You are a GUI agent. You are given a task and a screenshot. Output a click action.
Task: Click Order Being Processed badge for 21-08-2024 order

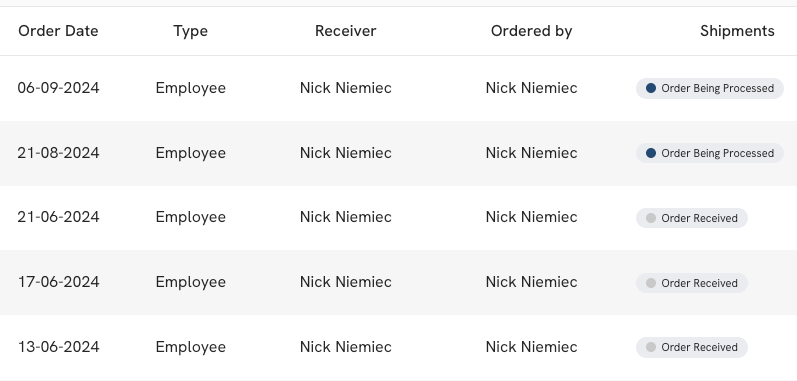pos(710,153)
